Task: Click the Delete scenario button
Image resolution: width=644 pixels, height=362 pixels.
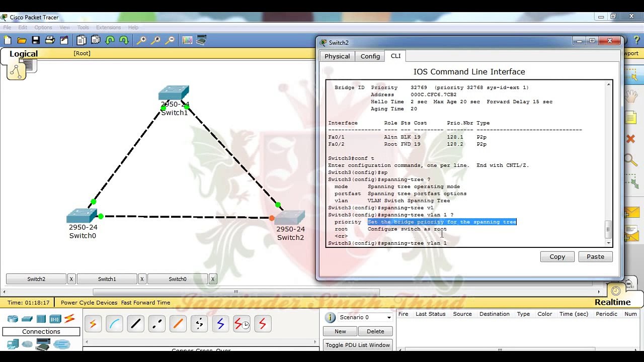Action: (x=375, y=331)
